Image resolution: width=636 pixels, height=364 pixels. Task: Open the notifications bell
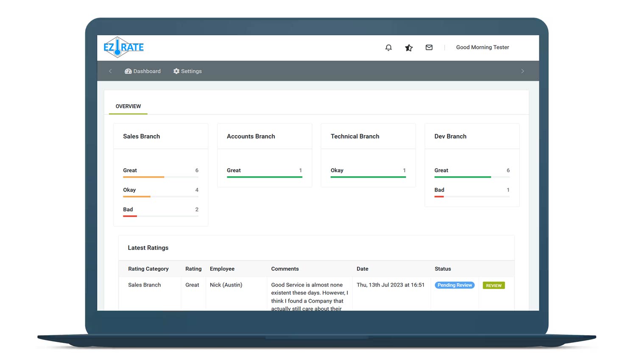point(388,47)
